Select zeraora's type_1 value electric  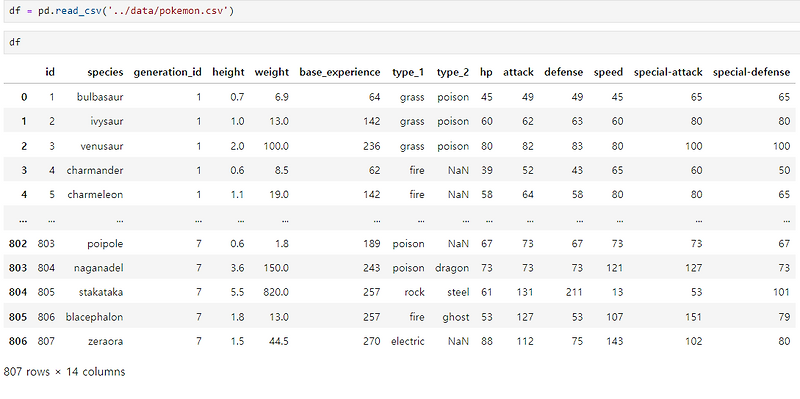(x=408, y=341)
